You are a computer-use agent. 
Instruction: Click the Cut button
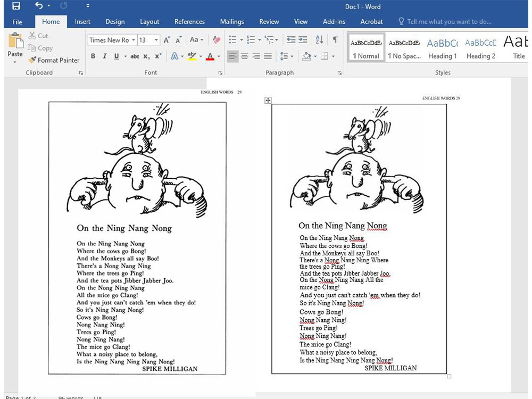[38, 36]
